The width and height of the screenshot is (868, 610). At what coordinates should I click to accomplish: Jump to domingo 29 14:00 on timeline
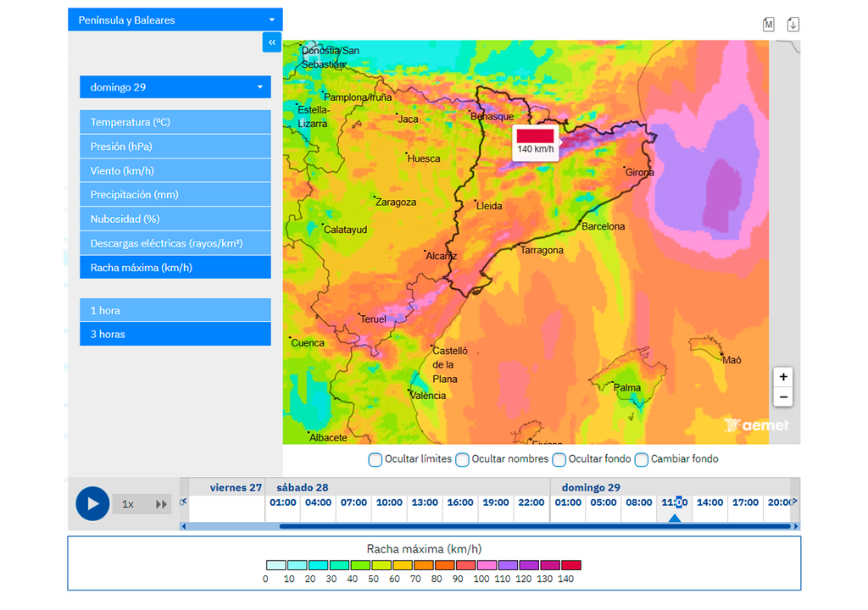tap(709, 502)
